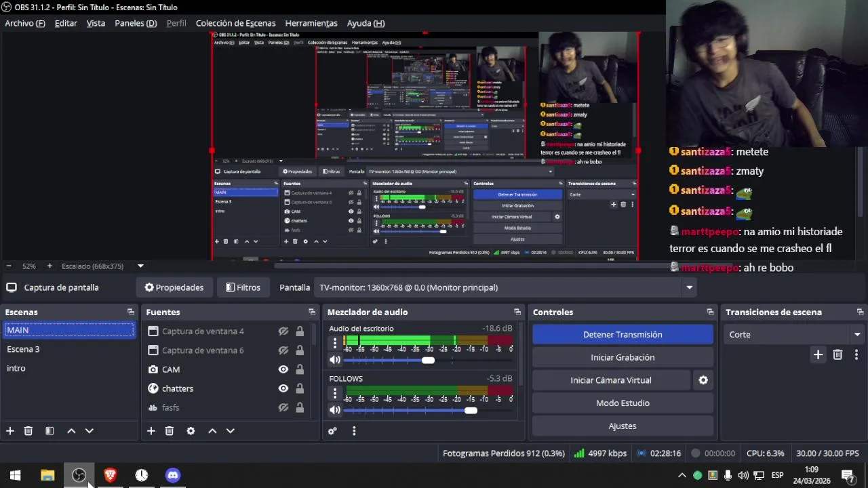868x488 pixels.
Task: Hide the chatters source
Action: pyautogui.click(x=283, y=388)
